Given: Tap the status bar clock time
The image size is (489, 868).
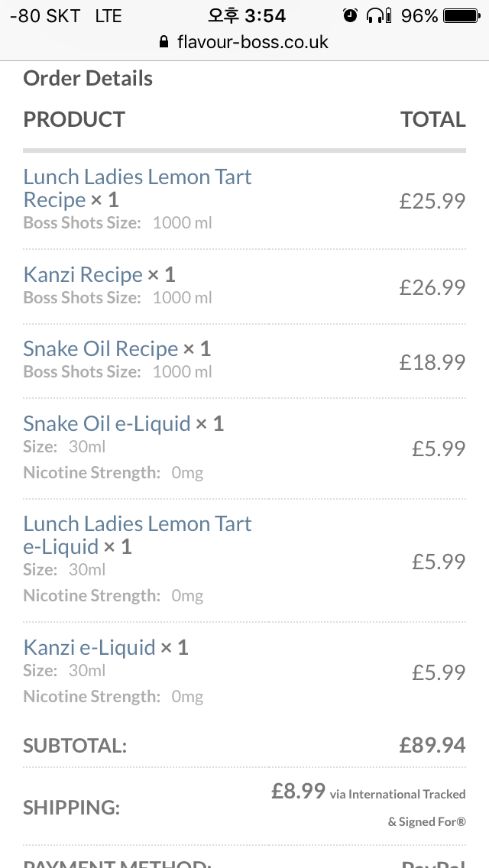Looking at the screenshot, I should pos(247,15).
